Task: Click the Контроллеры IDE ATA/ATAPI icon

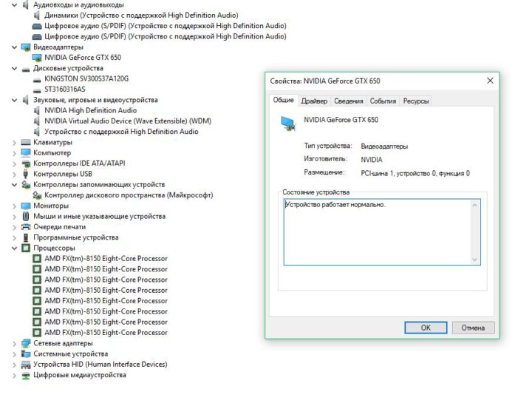Action: (26, 163)
